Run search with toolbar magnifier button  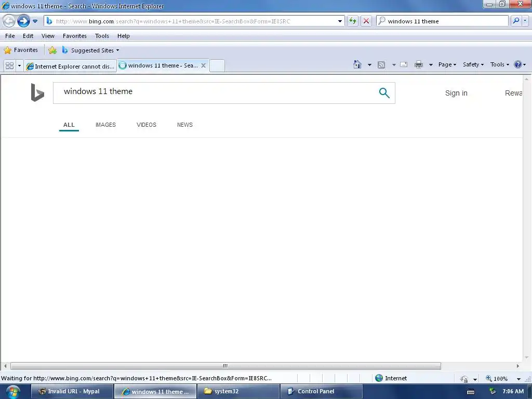[x=516, y=21]
